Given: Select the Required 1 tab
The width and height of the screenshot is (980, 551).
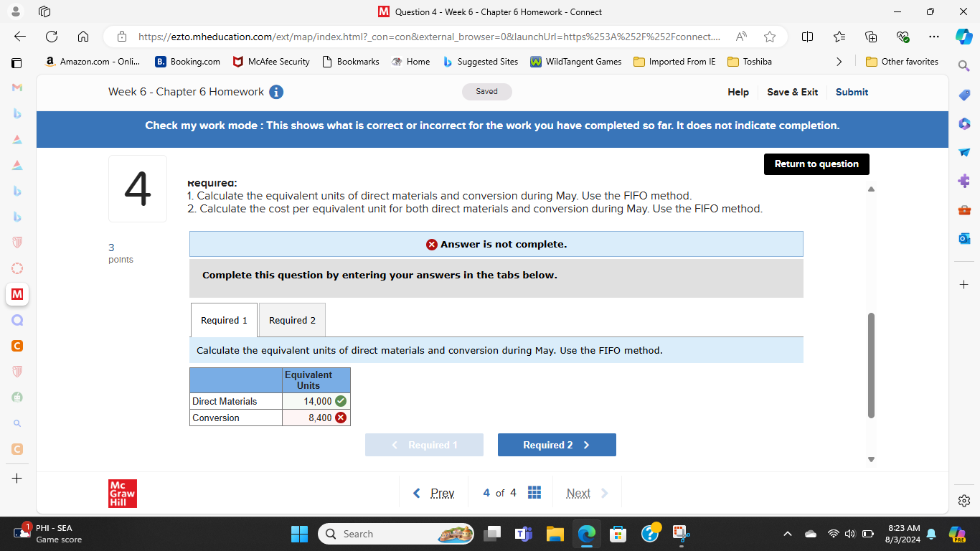Looking at the screenshot, I should coord(223,319).
